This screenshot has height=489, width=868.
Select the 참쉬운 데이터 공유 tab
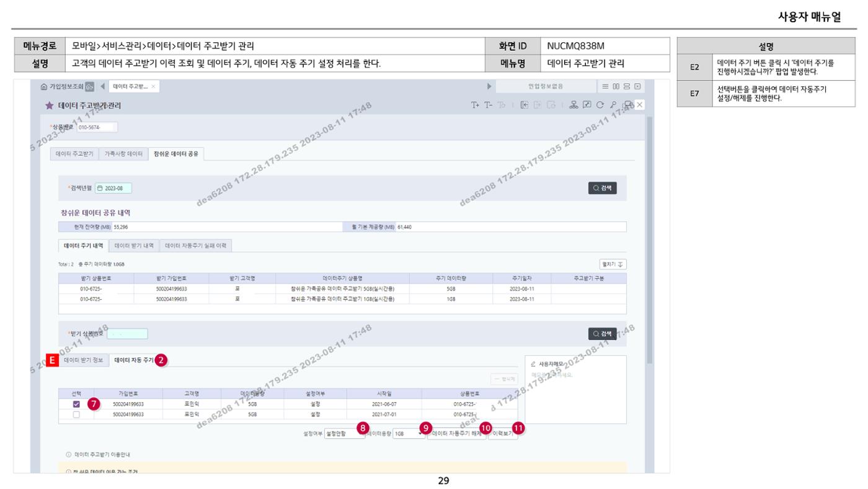(x=176, y=153)
